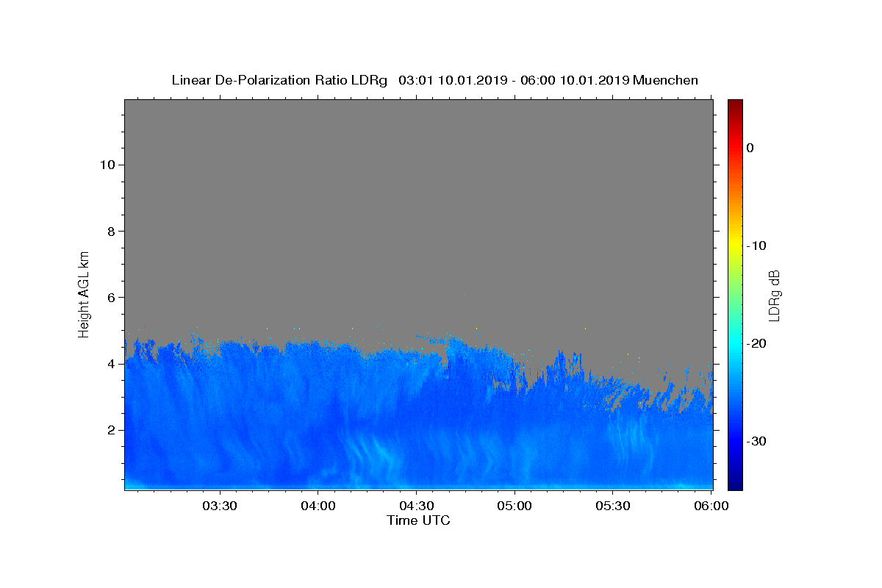
Task: Click the 'Height AGL km' axis label
Action: [x=84, y=293]
